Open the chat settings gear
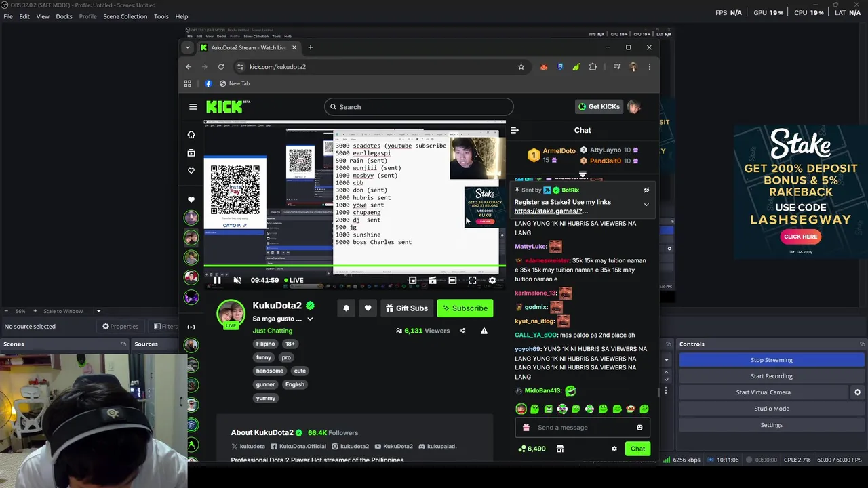The height and width of the screenshot is (488, 868). [x=614, y=449]
